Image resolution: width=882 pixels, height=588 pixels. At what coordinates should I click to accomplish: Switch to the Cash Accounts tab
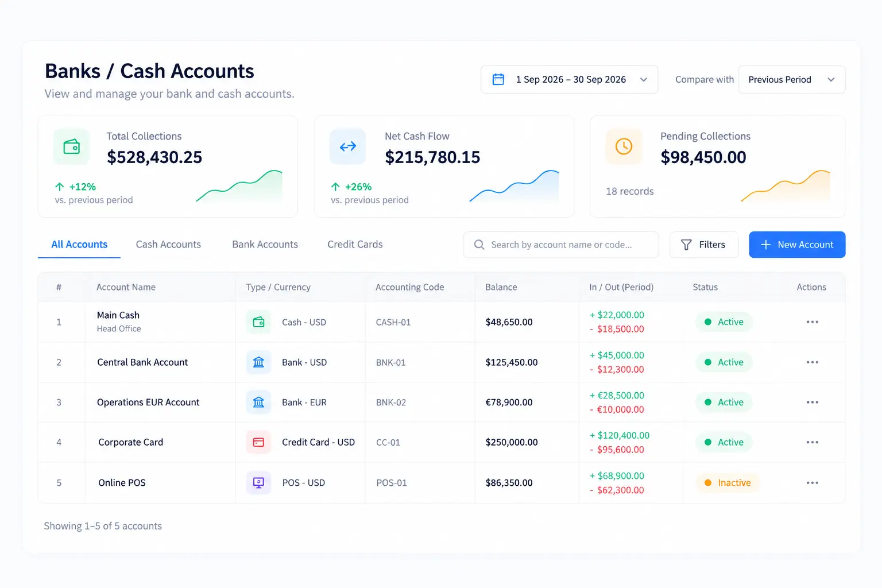168,245
